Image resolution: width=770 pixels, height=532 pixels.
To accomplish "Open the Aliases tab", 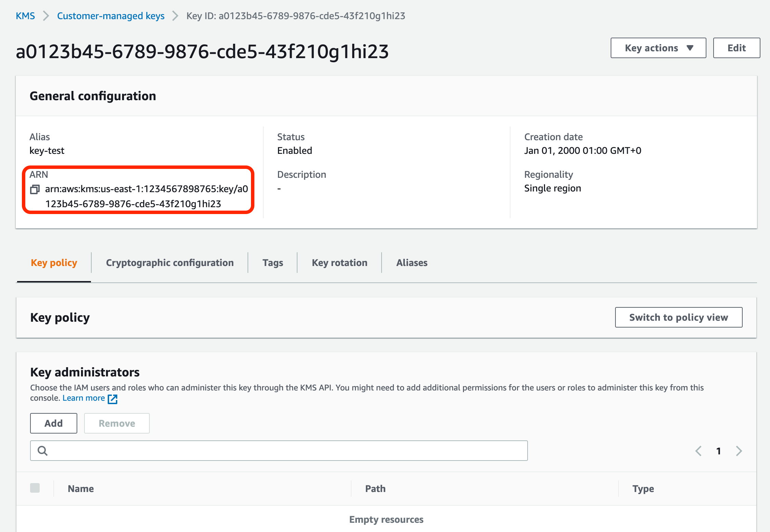I will 412,263.
